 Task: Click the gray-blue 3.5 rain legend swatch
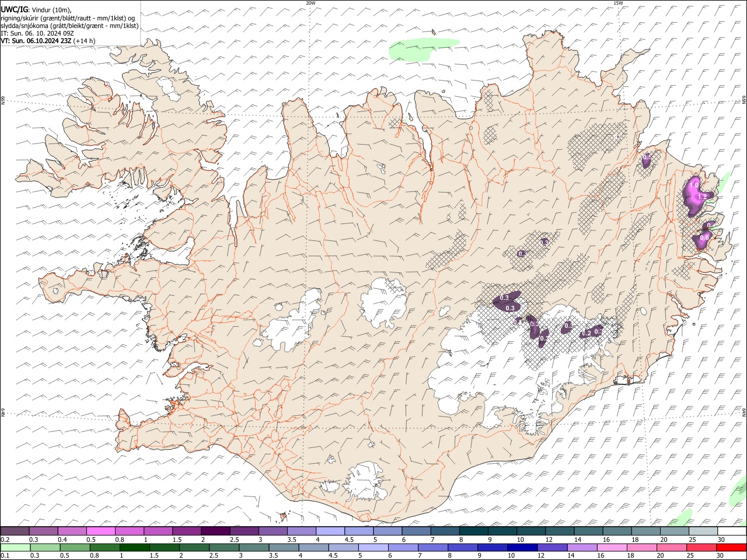[x=284, y=547]
